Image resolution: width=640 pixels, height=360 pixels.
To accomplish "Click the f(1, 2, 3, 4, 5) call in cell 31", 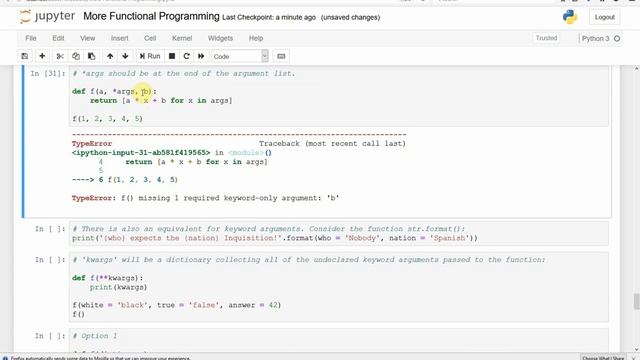I will click(107, 119).
